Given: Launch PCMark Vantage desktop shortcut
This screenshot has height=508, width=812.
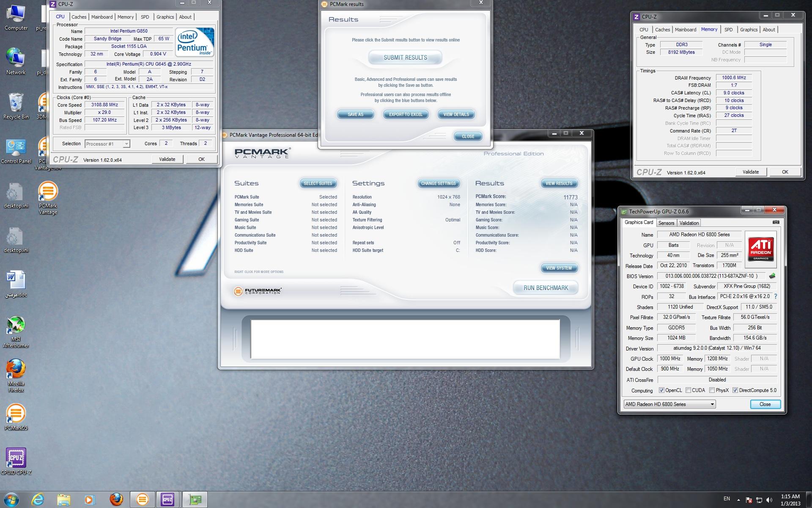Looking at the screenshot, I should pos(48,198).
